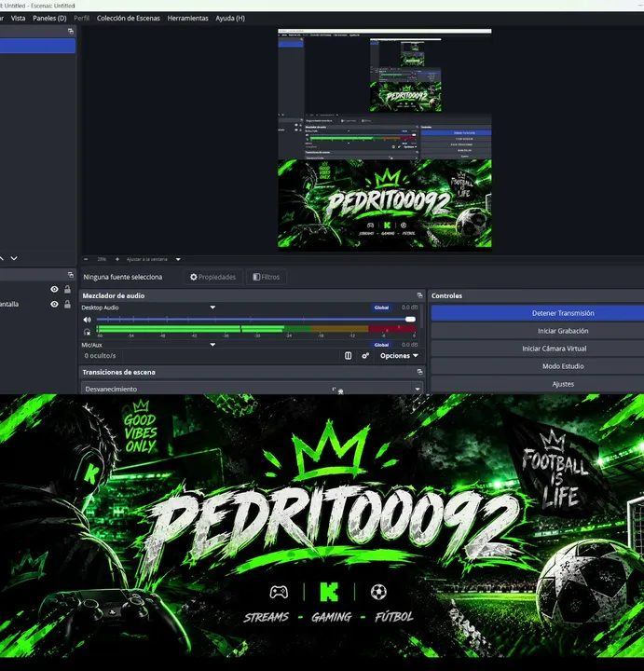
Task: Click the Filtros button
Action: (x=267, y=277)
